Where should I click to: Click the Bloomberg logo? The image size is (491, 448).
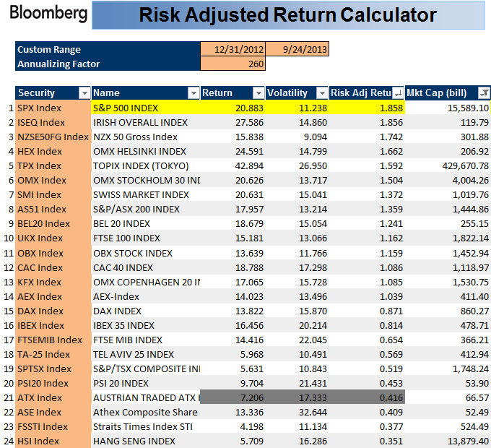(x=48, y=14)
